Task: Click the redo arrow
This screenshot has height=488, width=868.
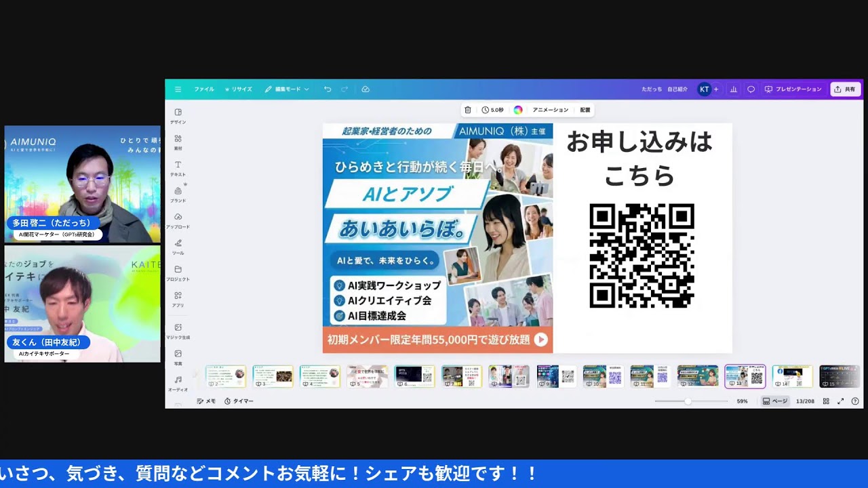Action: pos(344,89)
